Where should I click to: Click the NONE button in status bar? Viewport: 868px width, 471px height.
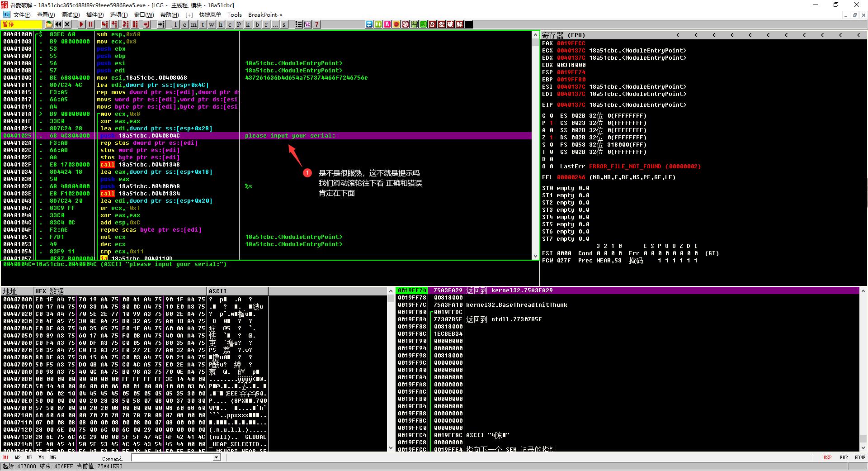(x=860, y=457)
